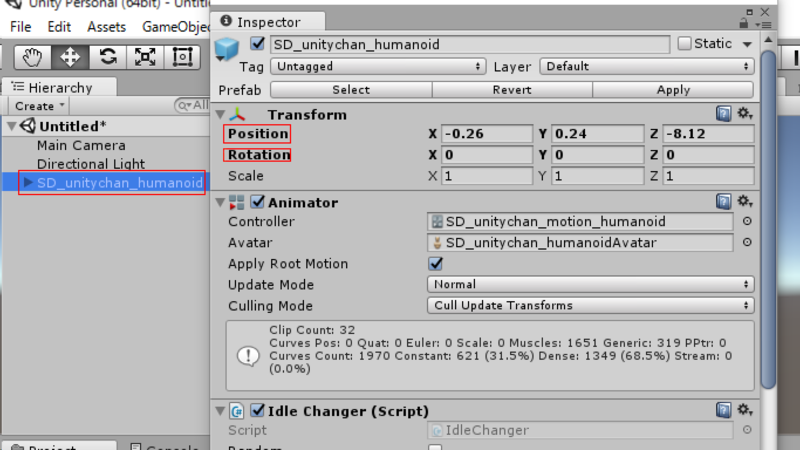
Task: Open the Culling Mode dropdown
Action: point(590,305)
